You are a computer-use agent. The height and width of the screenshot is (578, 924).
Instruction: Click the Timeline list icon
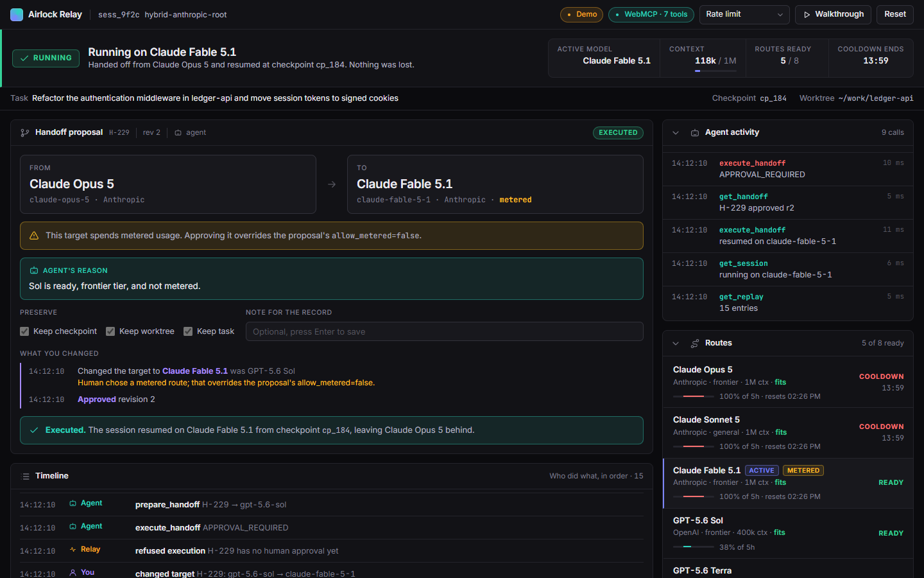click(x=26, y=476)
